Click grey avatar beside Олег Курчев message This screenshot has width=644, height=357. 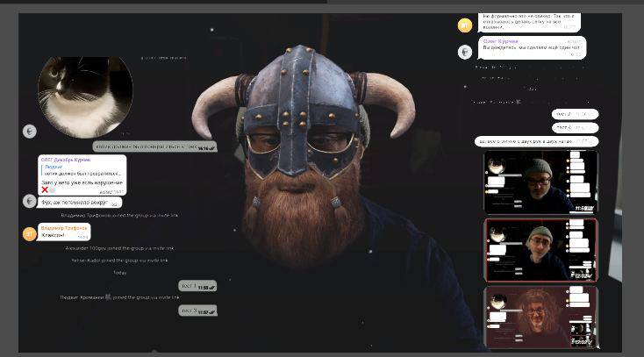pyautogui.click(x=465, y=52)
